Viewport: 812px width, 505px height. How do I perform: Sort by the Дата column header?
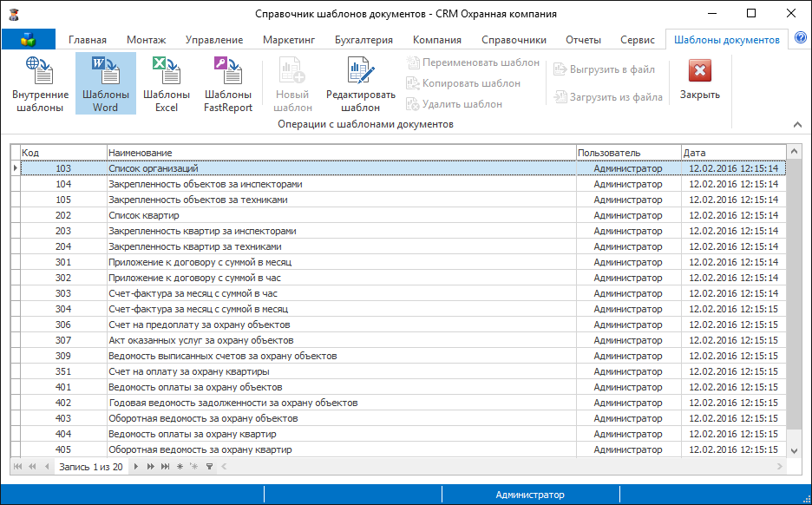(733, 153)
